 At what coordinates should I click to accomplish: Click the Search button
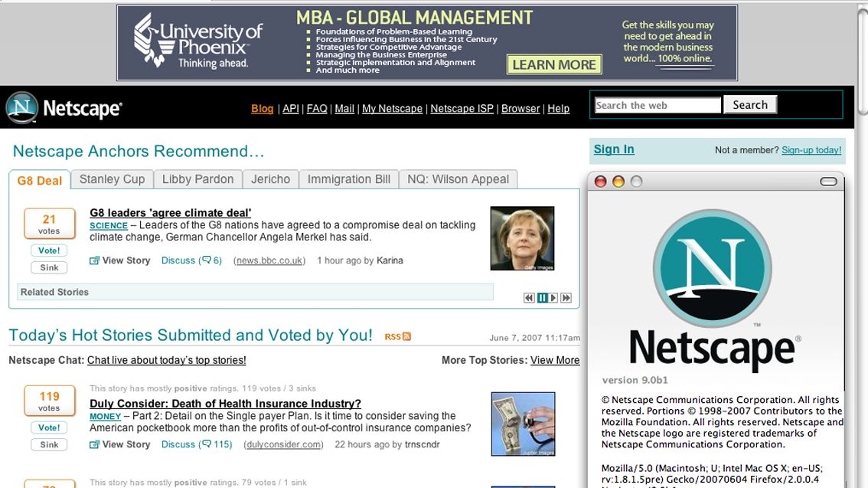click(x=750, y=105)
